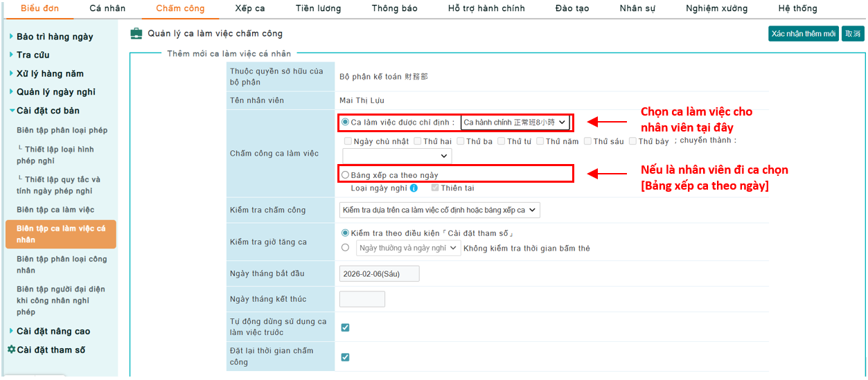The image size is (868, 380).
Task: Click the Ngày tháng bắt đầu date field
Action: 379,273
